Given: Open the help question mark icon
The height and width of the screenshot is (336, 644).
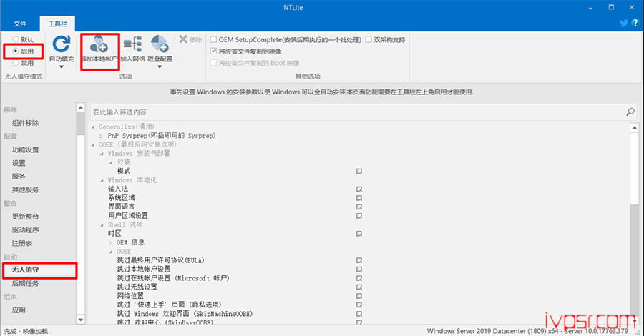Looking at the screenshot, I should (x=635, y=24).
